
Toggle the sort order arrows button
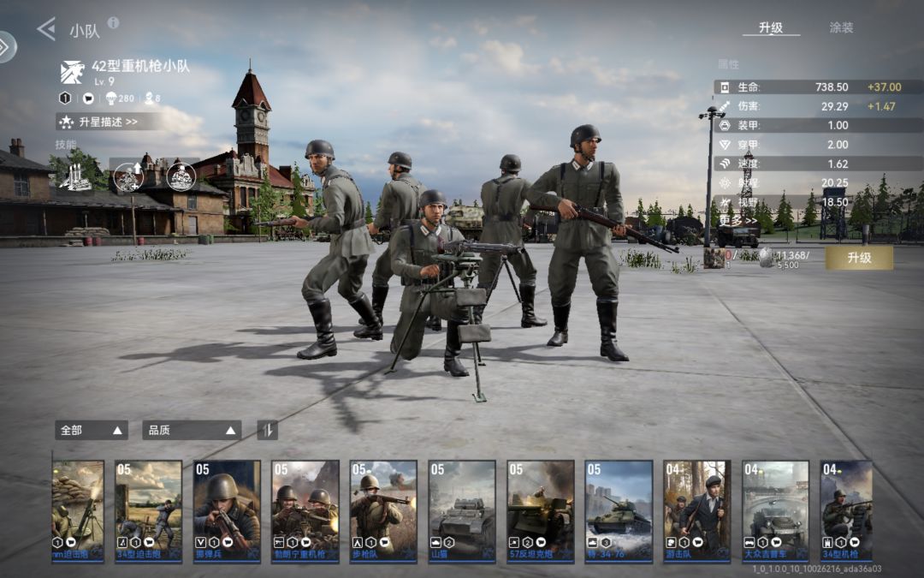(268, 430)
